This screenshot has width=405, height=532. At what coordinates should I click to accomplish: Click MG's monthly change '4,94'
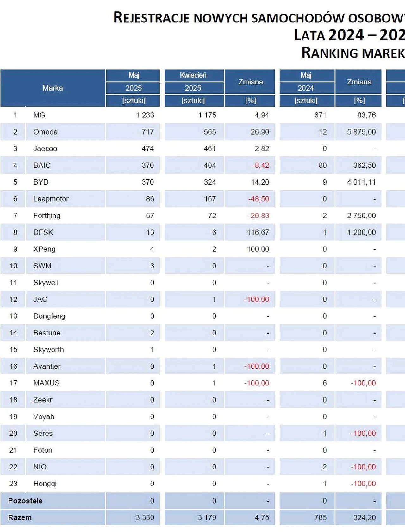click(x=262, y=115)
